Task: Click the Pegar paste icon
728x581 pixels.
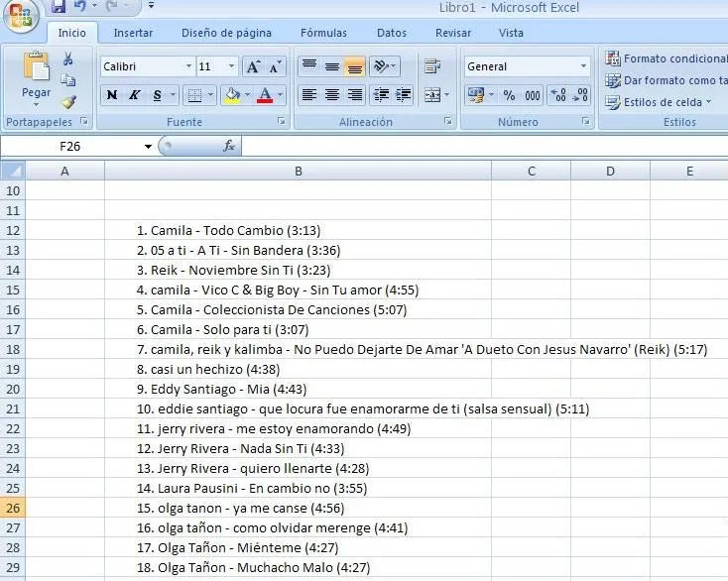Action: [37, 66]
